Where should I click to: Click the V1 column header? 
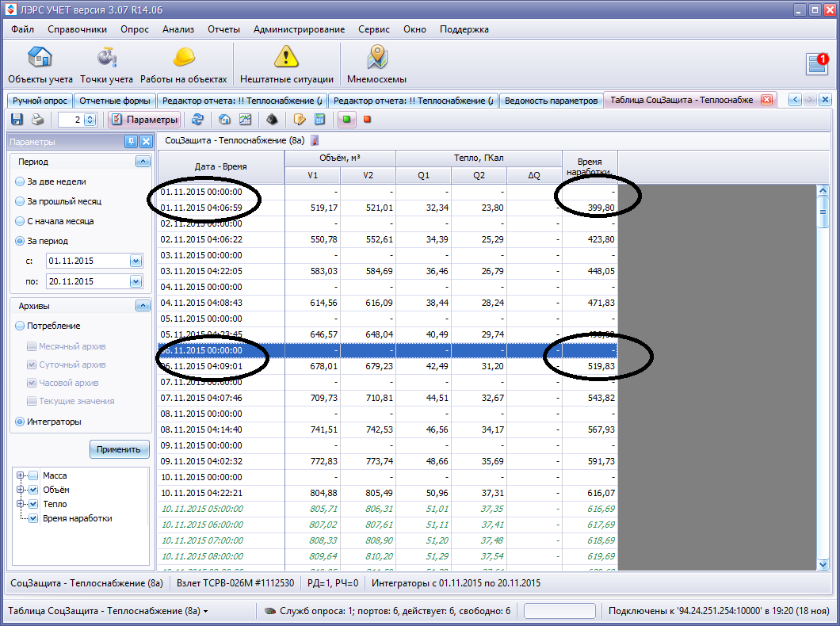(313, 175)
